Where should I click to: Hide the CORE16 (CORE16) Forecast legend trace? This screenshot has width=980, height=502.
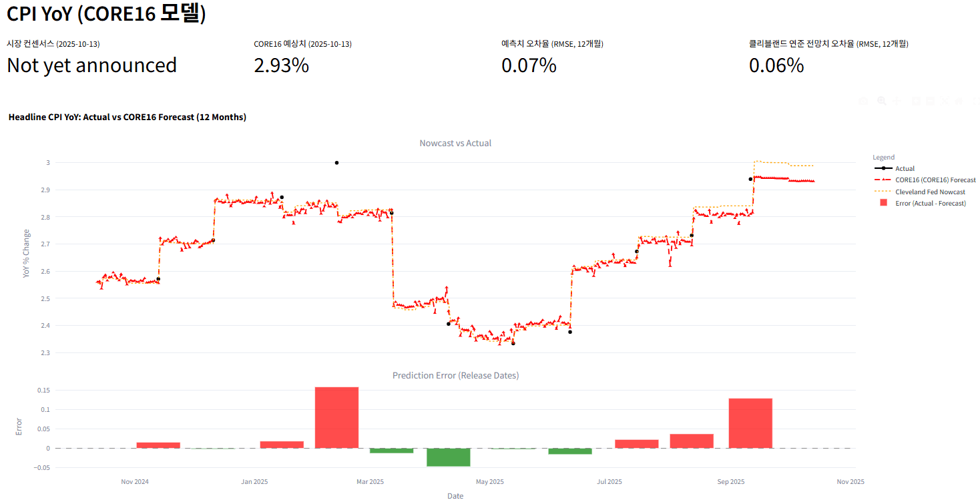tap(935, 180)
